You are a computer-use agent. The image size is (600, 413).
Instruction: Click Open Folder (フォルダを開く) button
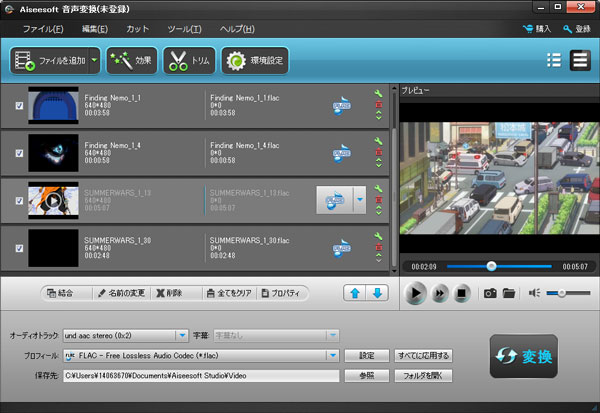coord(423,376)
